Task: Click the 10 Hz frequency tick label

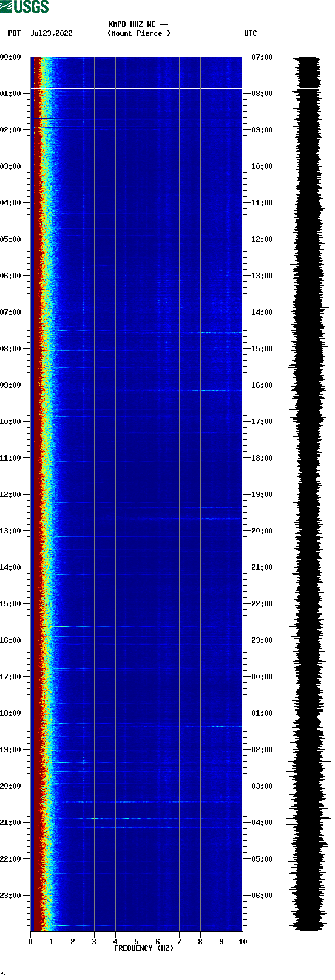Action: [243, 942]
